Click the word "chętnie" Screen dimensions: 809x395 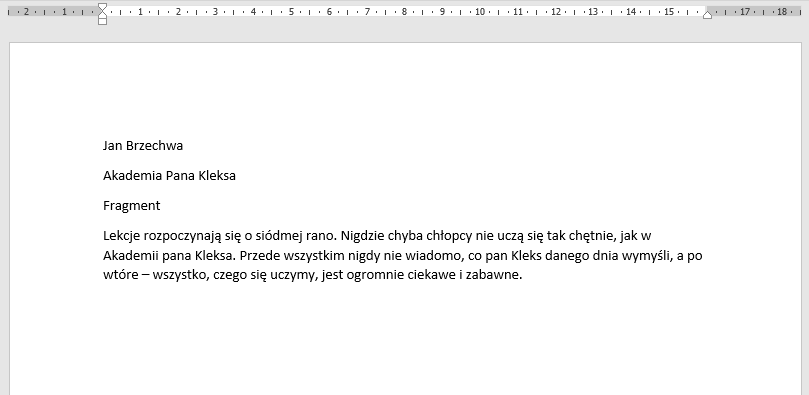point(590,237)
